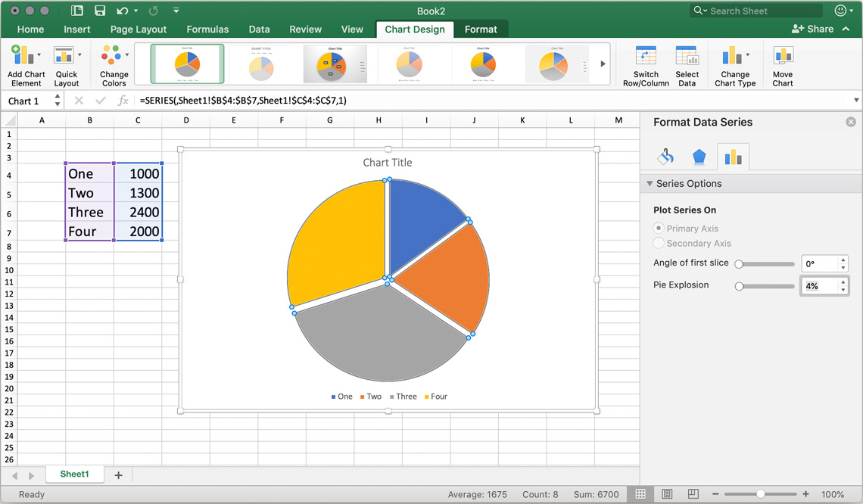Image resolution: width=863 pixels, height=504 pixels.
Task: Open the Add Chart Element dropdown arrow
Action: (39, 54)
